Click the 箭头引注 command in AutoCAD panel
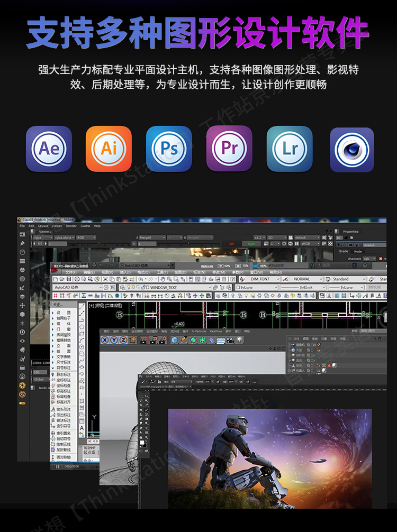 coord(63,409)
